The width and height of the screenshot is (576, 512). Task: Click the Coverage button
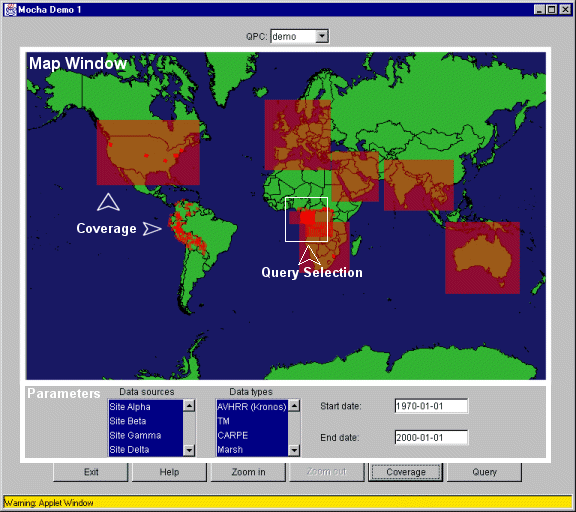[406, 472]
